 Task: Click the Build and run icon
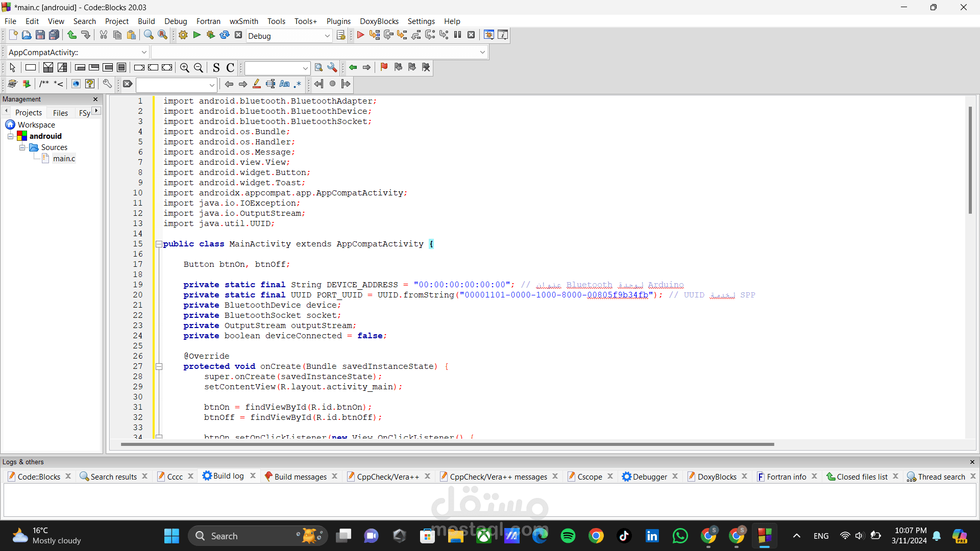211,35
